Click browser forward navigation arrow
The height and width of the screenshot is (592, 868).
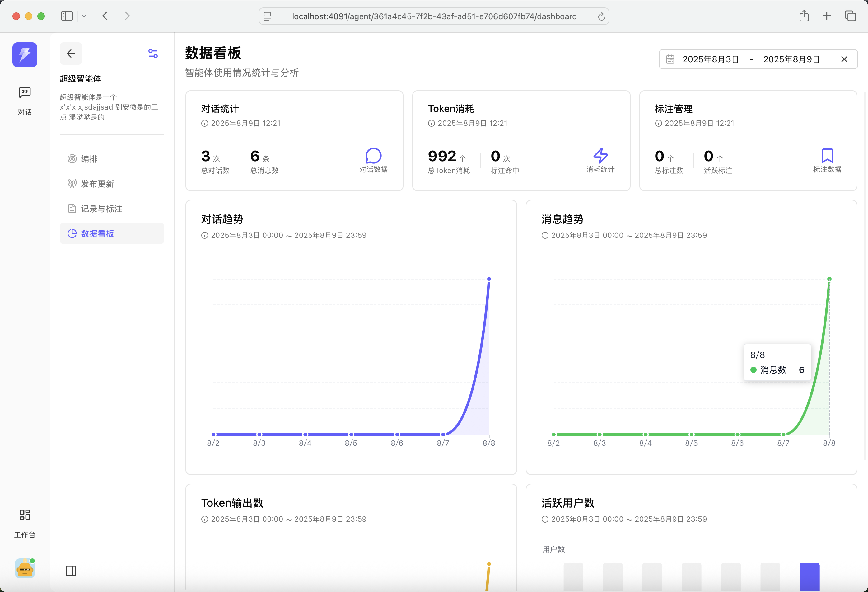tap(127, 16)
